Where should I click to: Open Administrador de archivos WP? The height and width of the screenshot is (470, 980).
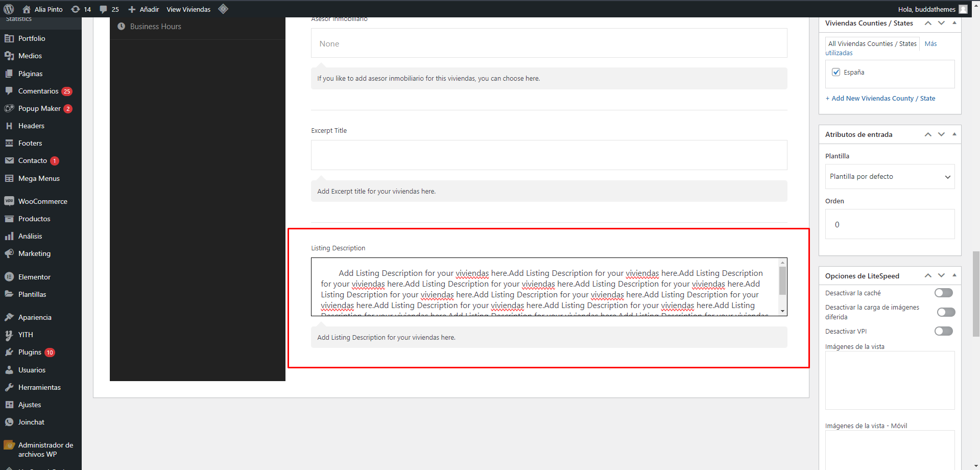41,450
